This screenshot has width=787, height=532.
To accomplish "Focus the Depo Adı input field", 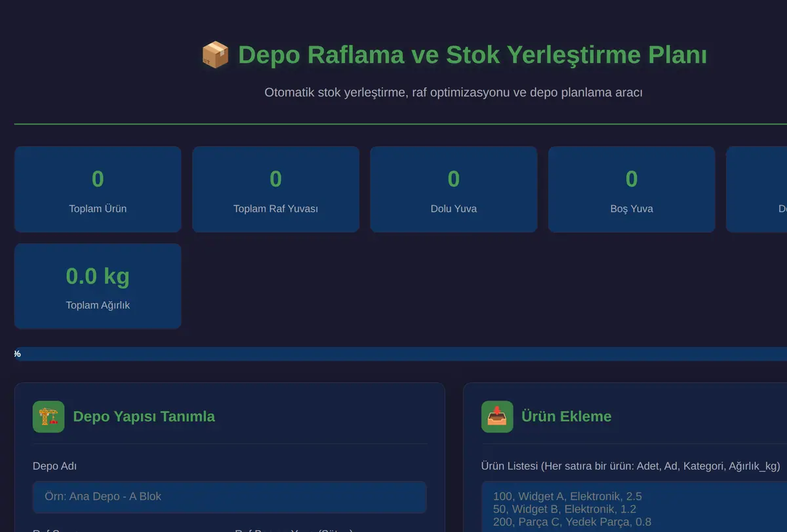I will click(230, 497).
